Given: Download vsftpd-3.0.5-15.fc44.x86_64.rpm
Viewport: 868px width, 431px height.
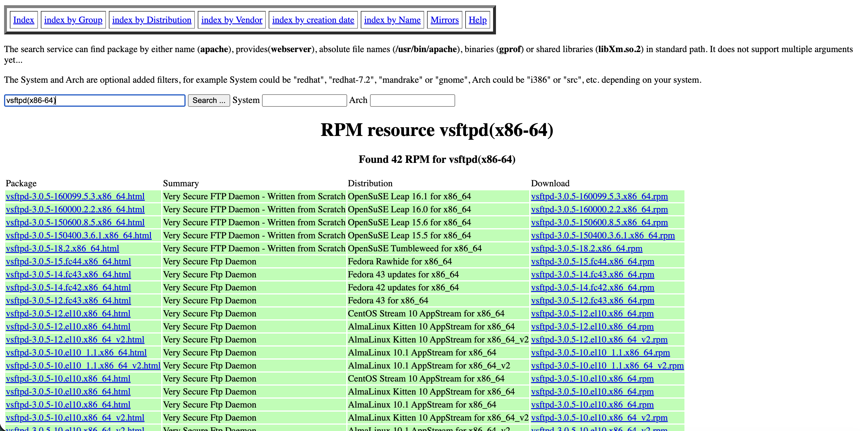Looking at the screenshot, I should (x=593, y=261).
